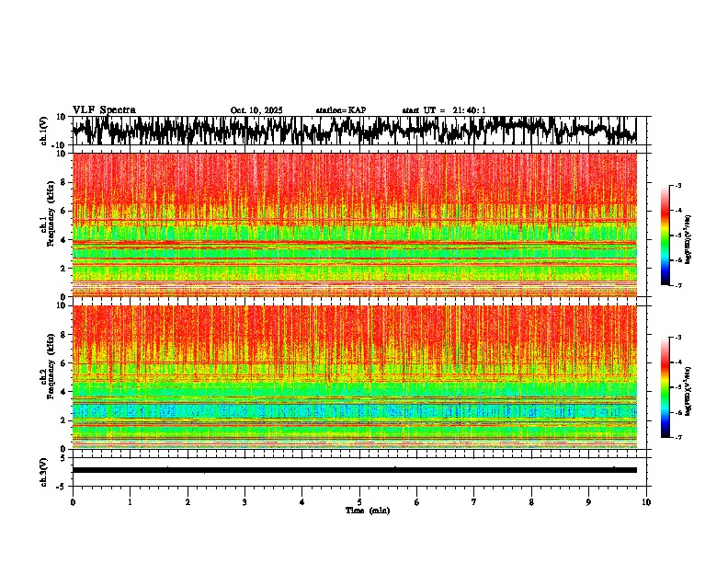Click the "10" tick on the time axis
The width and height of the screenshot is (728, 563).
click(x=646, y=502)
